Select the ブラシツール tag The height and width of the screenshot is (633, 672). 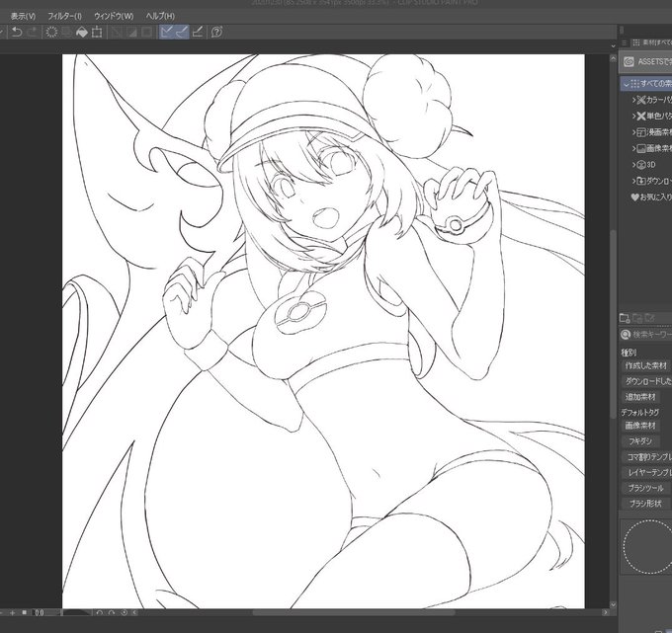coord(645,488)
